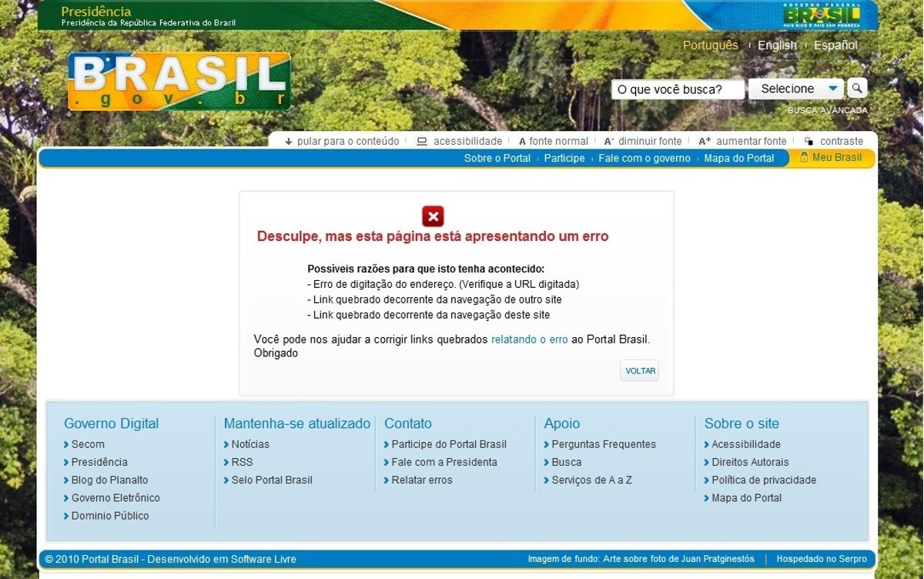Viewport: 924px width, 579px height.
Task: Switch language to English
Action: pos(777,45)
